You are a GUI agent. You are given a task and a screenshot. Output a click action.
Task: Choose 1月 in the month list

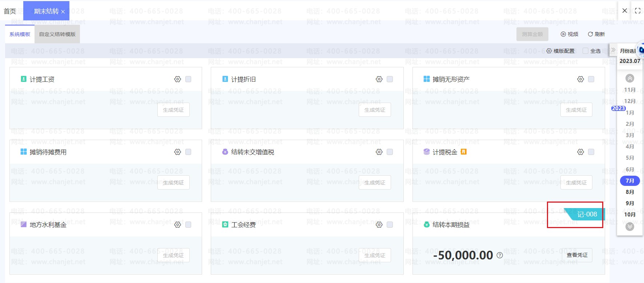630,113
